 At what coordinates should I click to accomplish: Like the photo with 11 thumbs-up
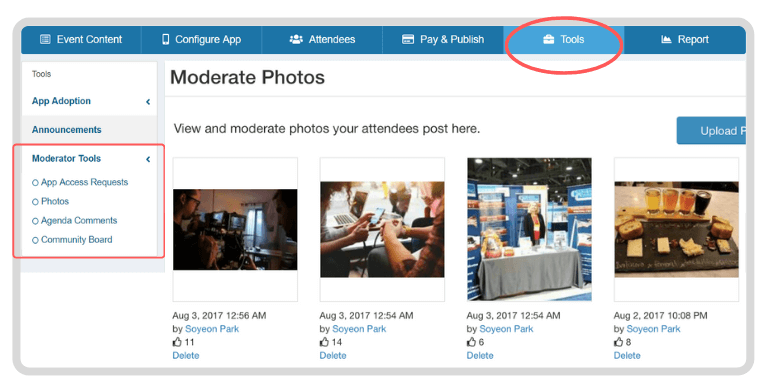pos(177,342)
